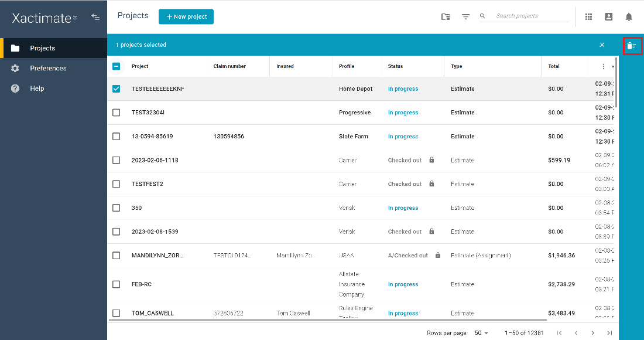
Task: Open the notifications bell
Action: 629,16
